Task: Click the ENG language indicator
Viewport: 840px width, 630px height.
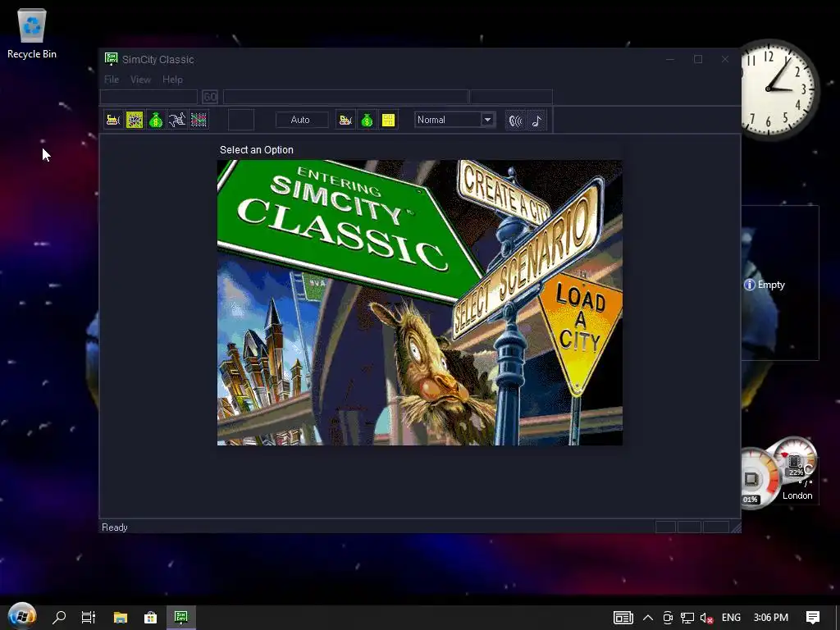Action: coord(731,618)
